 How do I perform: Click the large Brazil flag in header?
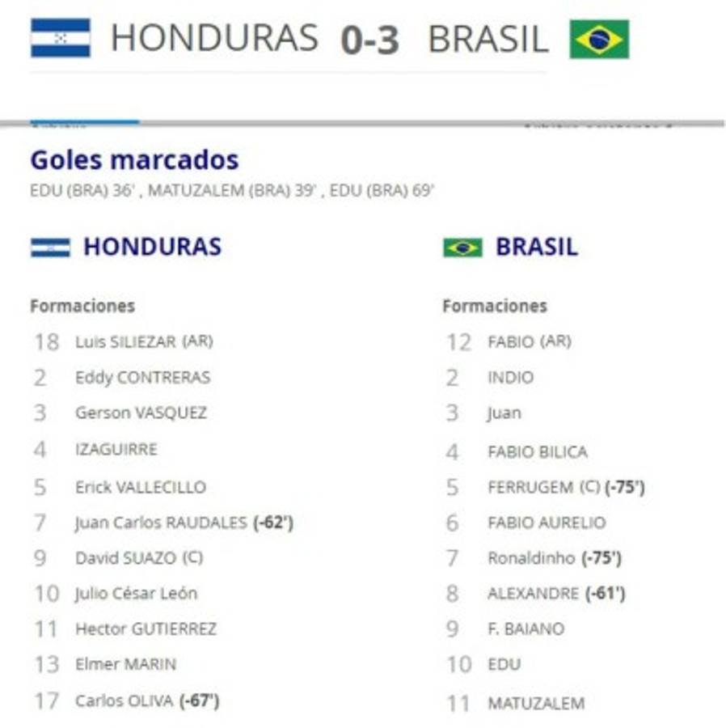coord(599,39)
